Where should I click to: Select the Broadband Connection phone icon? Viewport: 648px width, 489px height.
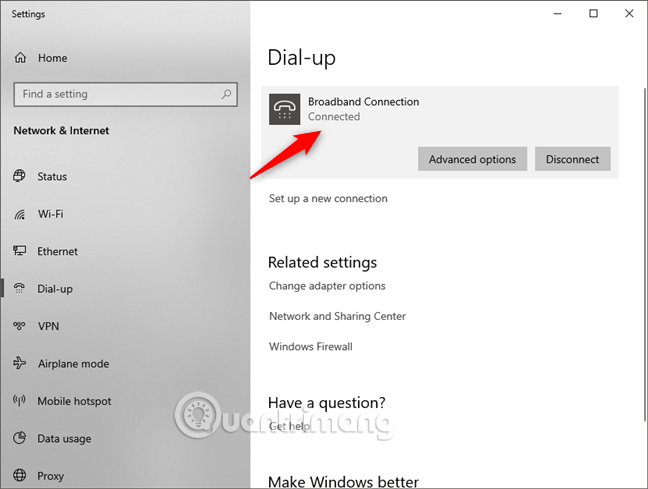point(285,109)
